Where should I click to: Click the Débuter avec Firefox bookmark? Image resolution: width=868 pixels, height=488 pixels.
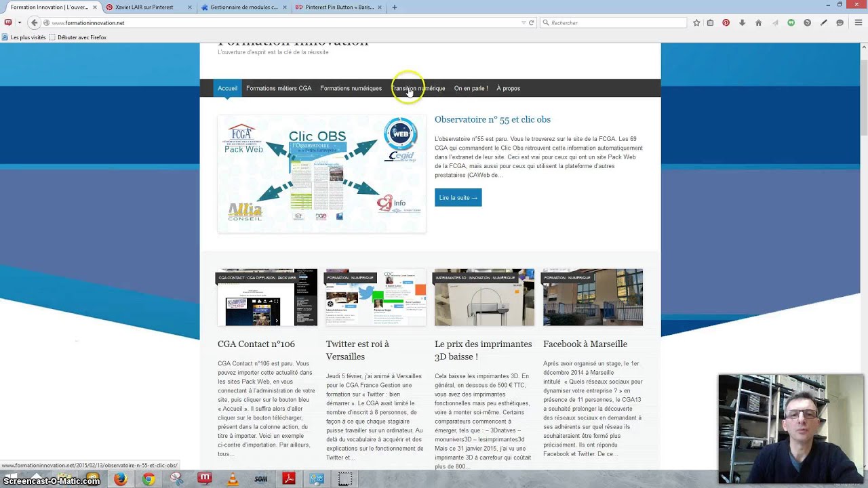[78, 37]
